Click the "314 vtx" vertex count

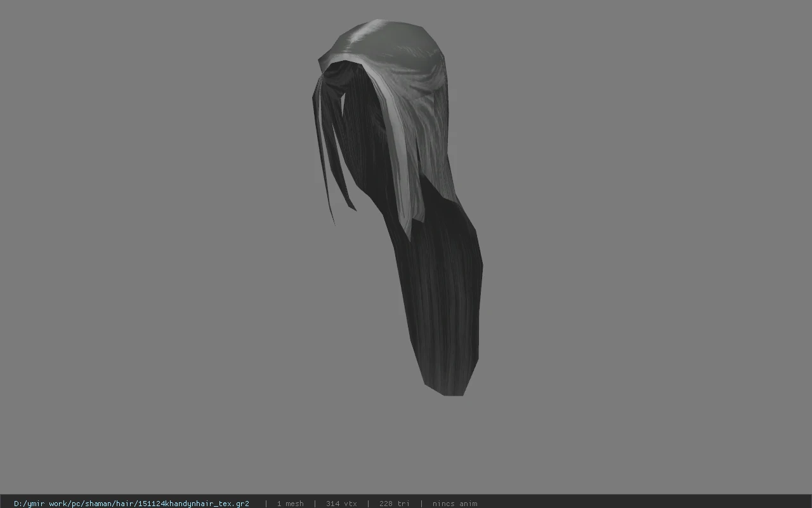[341, 504]
